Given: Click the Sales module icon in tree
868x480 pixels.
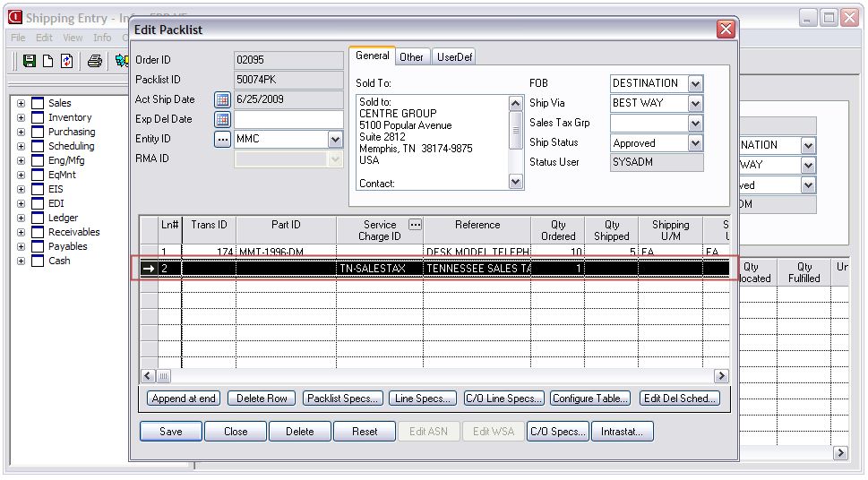Looking at the screenshot, I should click(38, 103).
